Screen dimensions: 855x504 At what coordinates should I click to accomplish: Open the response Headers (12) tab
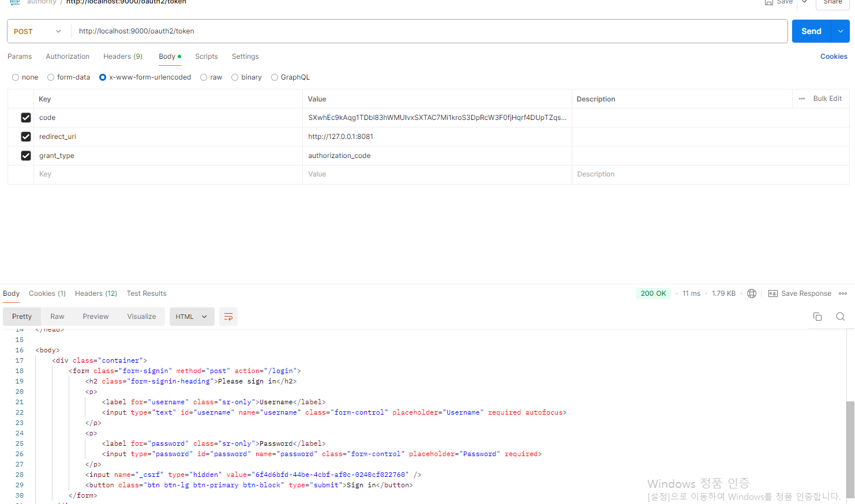tap(96, 294)
